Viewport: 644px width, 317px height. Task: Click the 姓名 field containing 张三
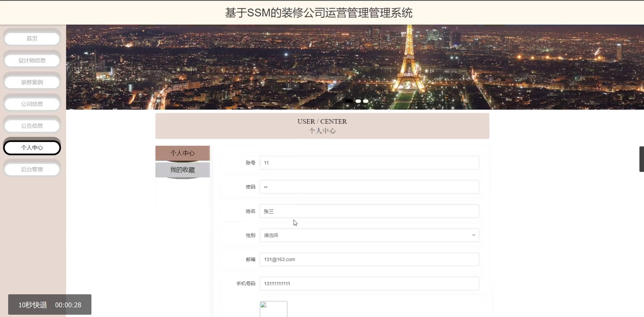point(369,211)
